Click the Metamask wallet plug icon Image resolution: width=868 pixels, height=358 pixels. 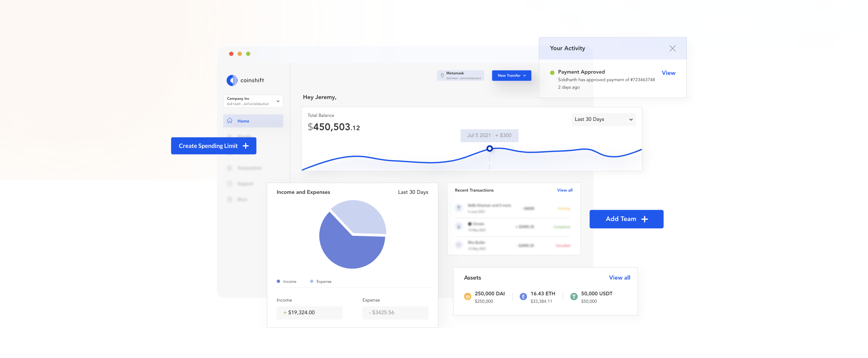coord(442,75)
